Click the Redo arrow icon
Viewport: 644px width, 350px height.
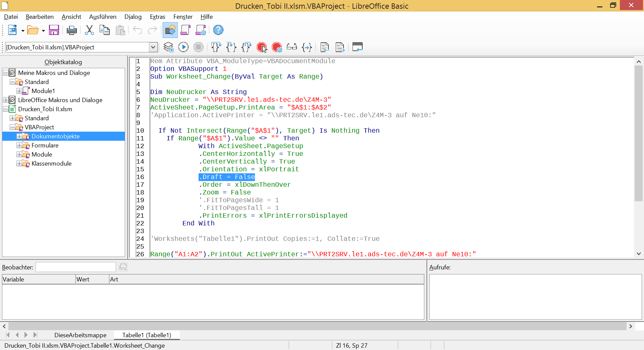153,30
